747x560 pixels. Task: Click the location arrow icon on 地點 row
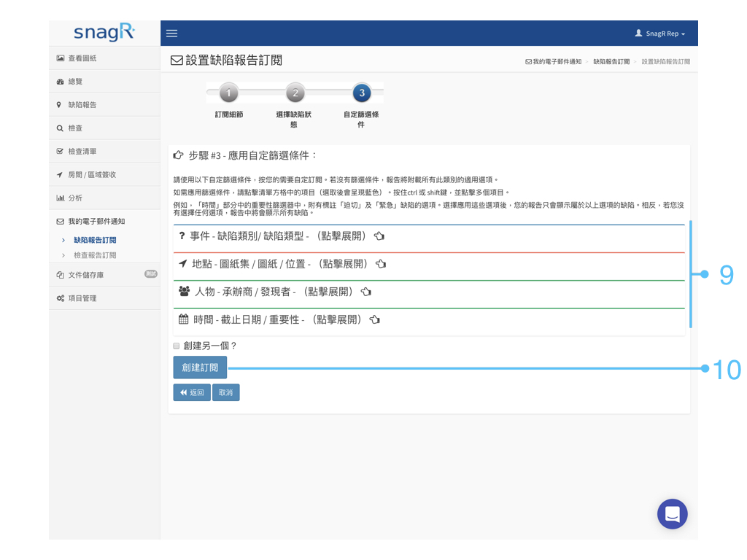[x=183, y=263]
